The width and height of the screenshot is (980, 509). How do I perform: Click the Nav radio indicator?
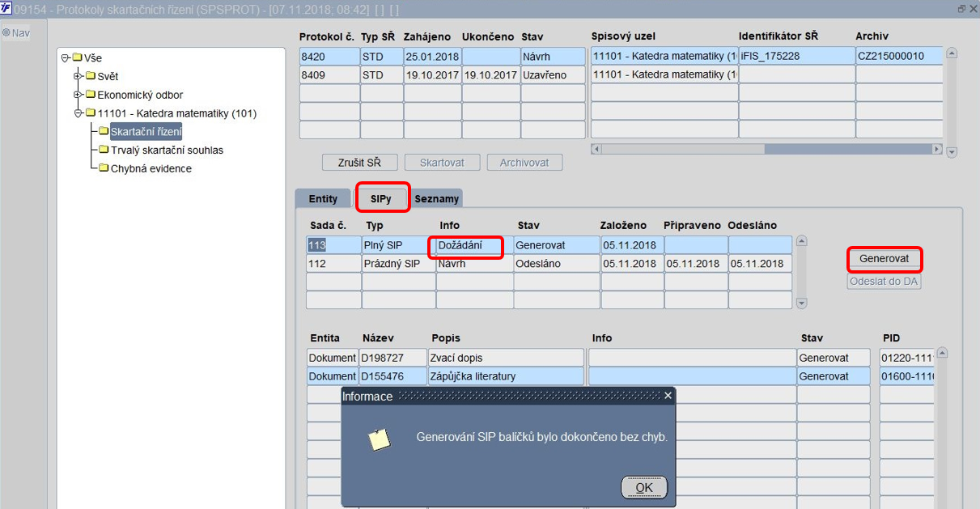(x=6, y=32)
